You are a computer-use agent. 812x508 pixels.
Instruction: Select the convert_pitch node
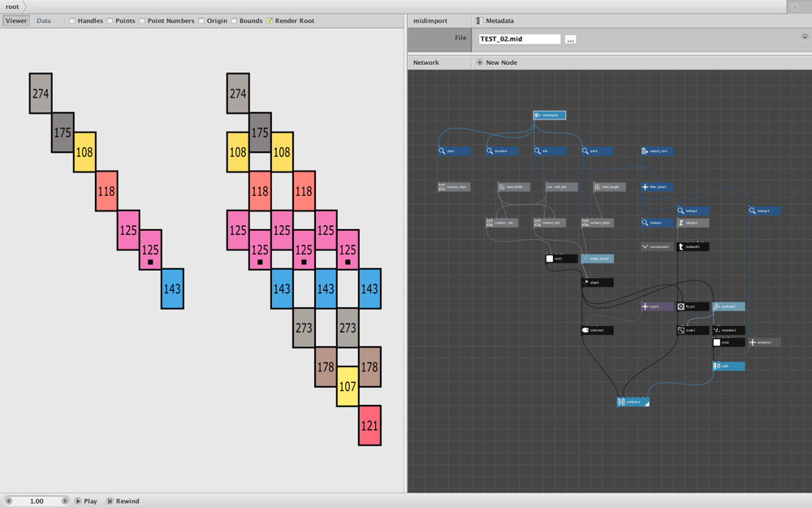[598, 223]
